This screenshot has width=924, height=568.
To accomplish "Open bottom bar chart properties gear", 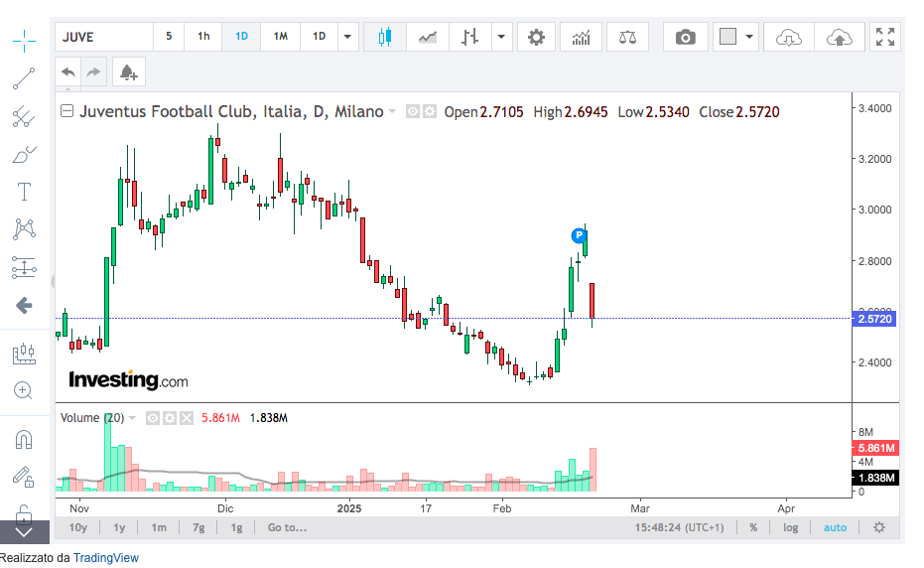I will coord(878,527).
